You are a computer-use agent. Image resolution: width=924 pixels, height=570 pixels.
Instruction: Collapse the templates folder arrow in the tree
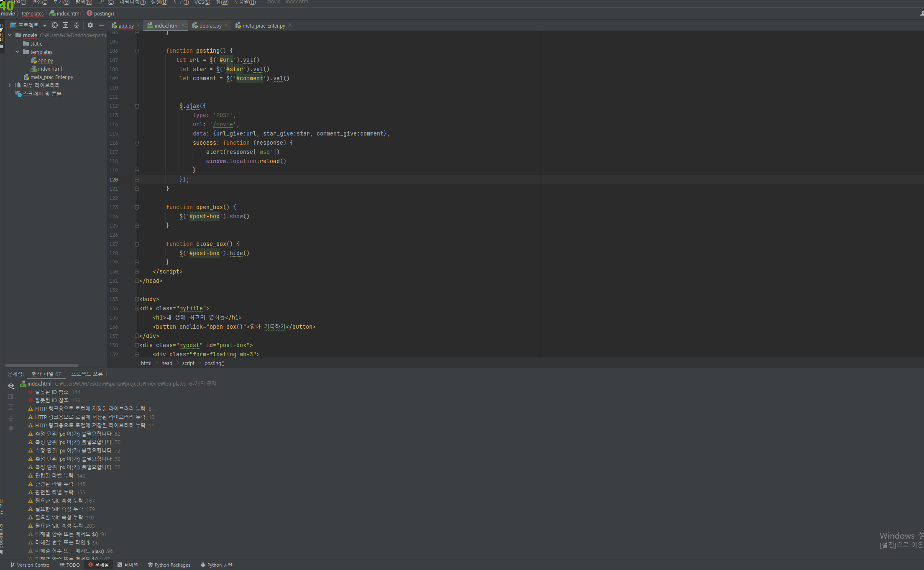[18, 52]
